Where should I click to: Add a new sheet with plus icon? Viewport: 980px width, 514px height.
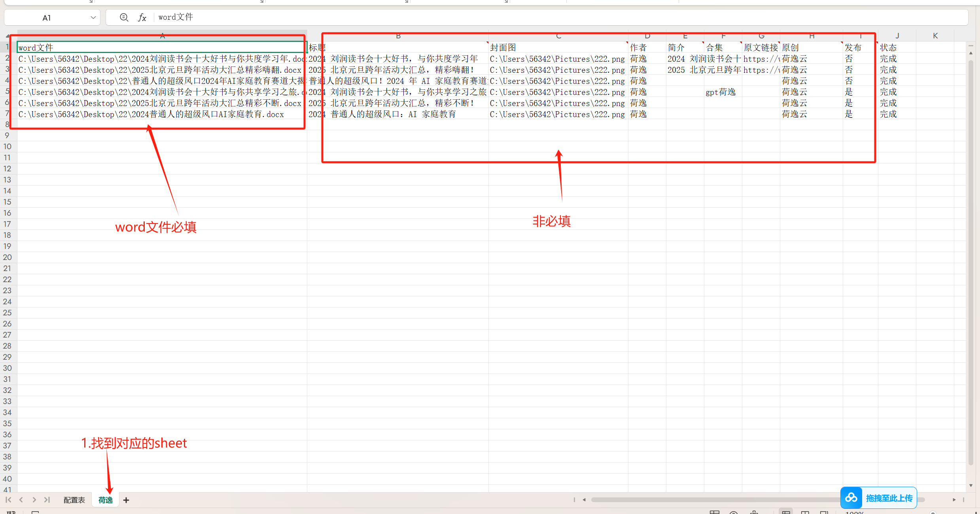tap(126, 500)
